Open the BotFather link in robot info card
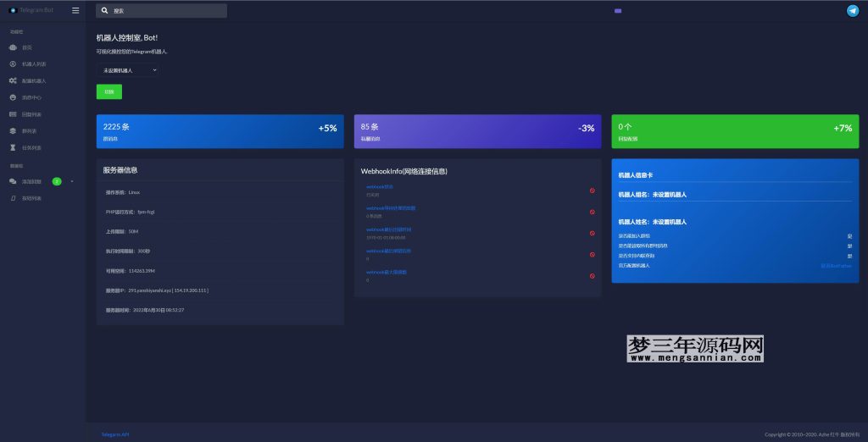This screenshot has height=442, width=868. (836, 266)
